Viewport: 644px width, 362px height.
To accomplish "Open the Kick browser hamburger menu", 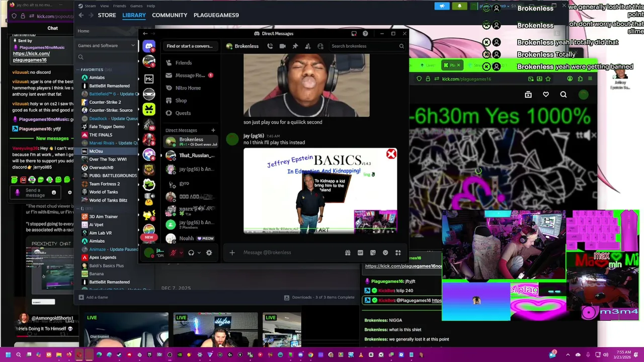I will 590,79.
